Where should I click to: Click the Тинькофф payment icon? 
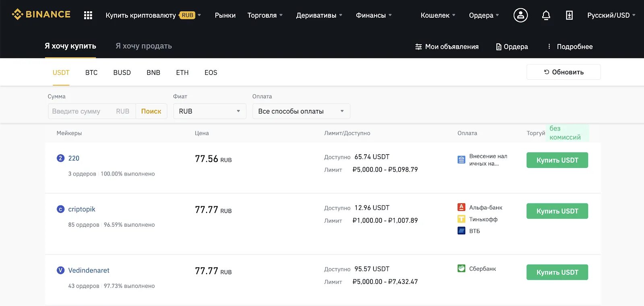tap(461, 219)
